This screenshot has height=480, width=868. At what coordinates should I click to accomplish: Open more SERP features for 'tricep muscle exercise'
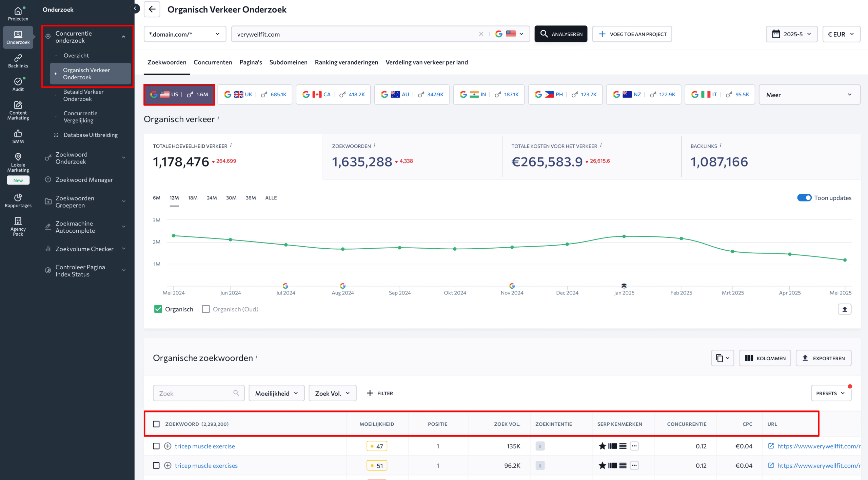(x=634, y=446)
